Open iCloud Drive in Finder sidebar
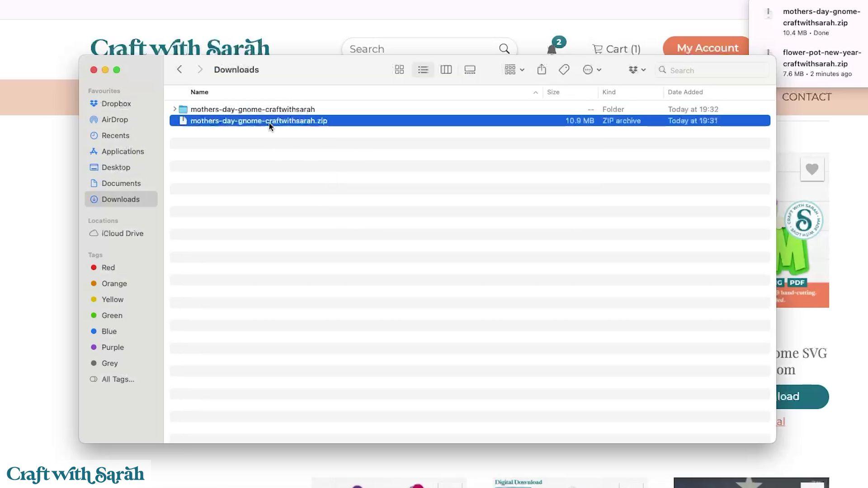Image resolution: width=868 pixels, height=488 pixels. (121, 233)
